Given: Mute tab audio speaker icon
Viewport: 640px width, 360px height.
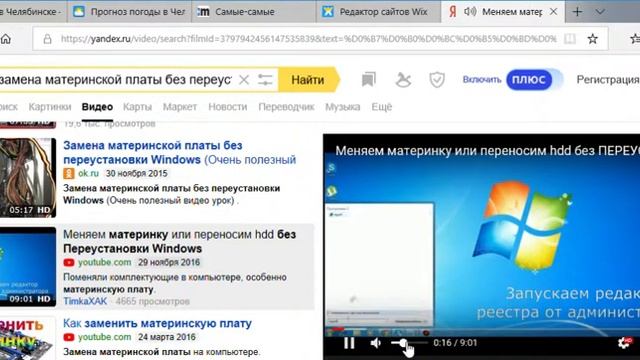Looking at the screenshot, I should point(470,11).
